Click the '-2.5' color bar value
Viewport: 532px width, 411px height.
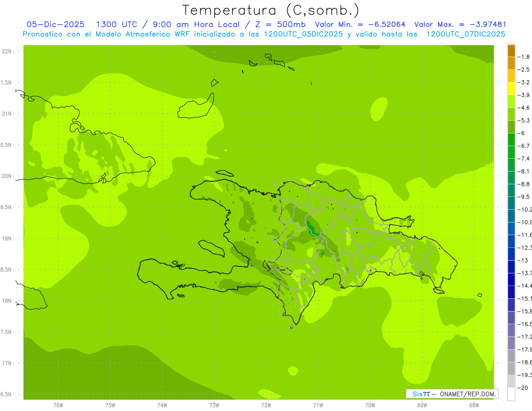tap(524, 70)
